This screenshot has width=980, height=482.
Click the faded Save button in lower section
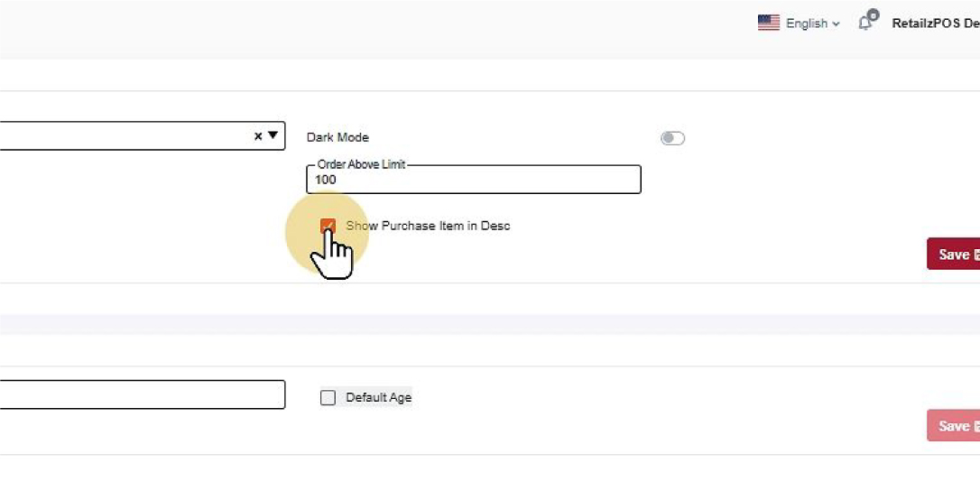click(953, 426)
